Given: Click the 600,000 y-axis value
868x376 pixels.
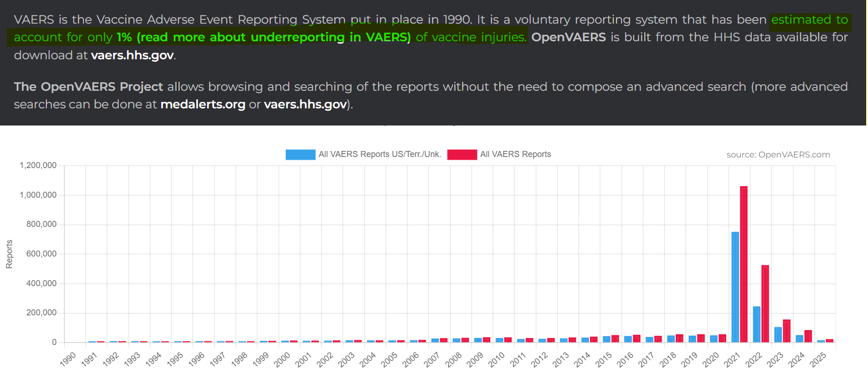Looking at the screenshot, I should [x=41, y=254].
